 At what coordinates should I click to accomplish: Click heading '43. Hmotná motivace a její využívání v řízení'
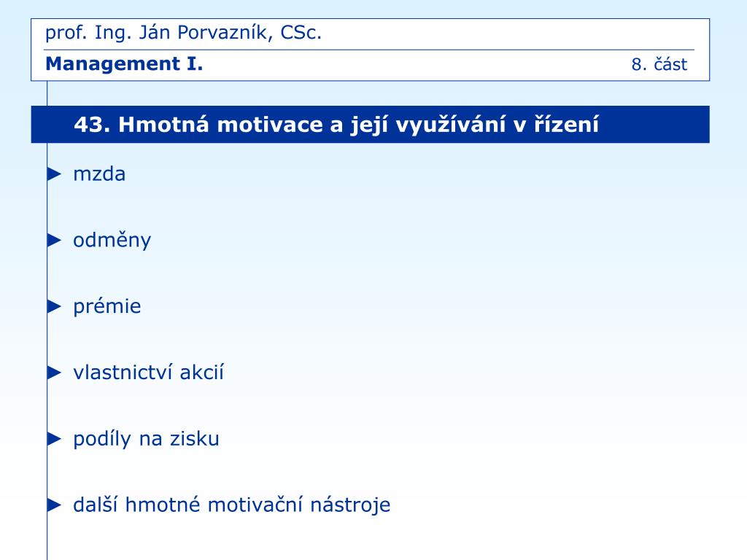pyautogui.click(x=336, y=124)
